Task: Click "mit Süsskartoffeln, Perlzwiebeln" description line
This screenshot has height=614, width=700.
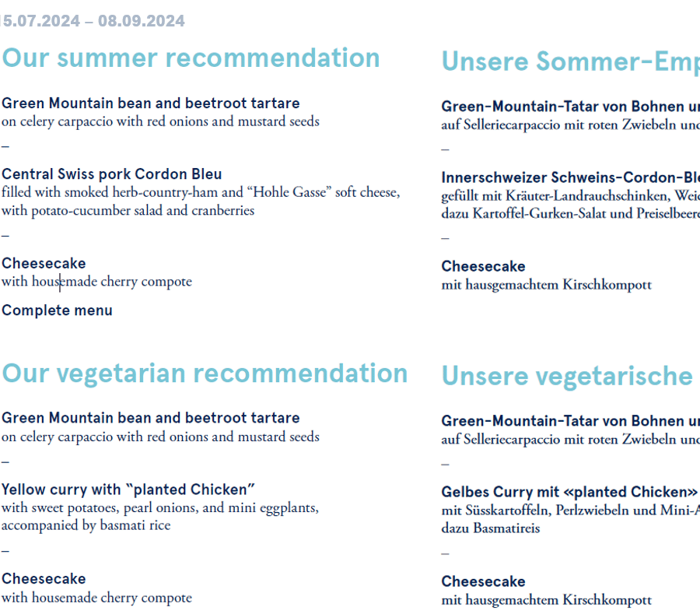Action: click(x=571, y=510)
